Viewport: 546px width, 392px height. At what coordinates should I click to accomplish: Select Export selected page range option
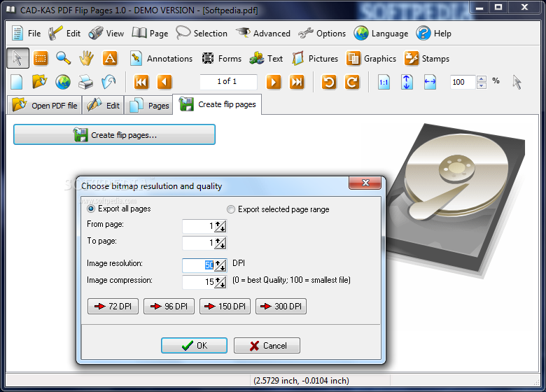click(x=278, y=209)
